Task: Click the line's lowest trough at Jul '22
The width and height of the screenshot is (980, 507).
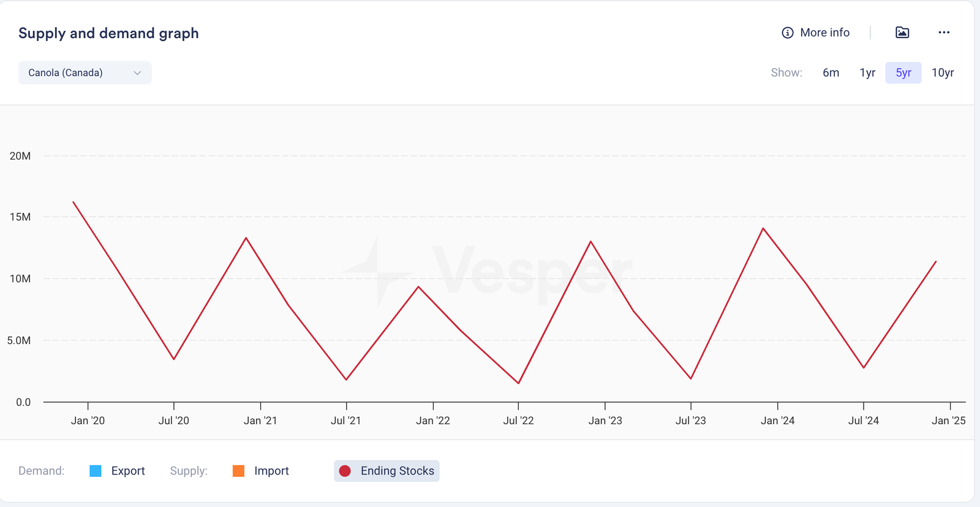Action: coord(519,383)
